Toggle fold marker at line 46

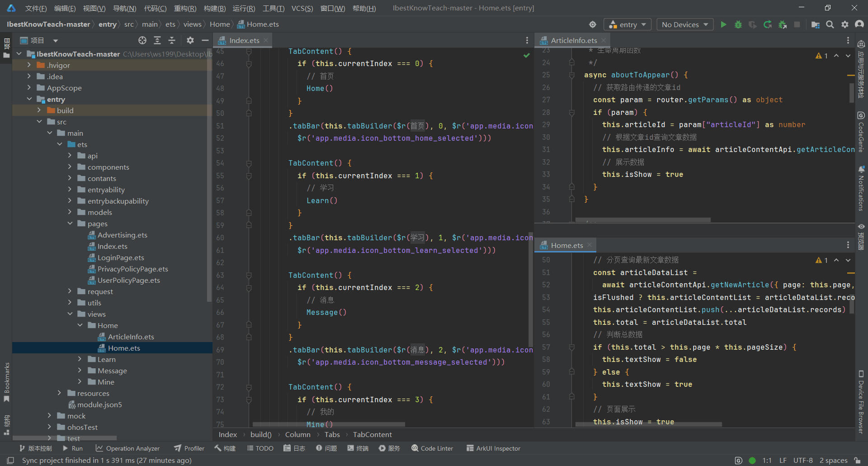click(249, 64)
